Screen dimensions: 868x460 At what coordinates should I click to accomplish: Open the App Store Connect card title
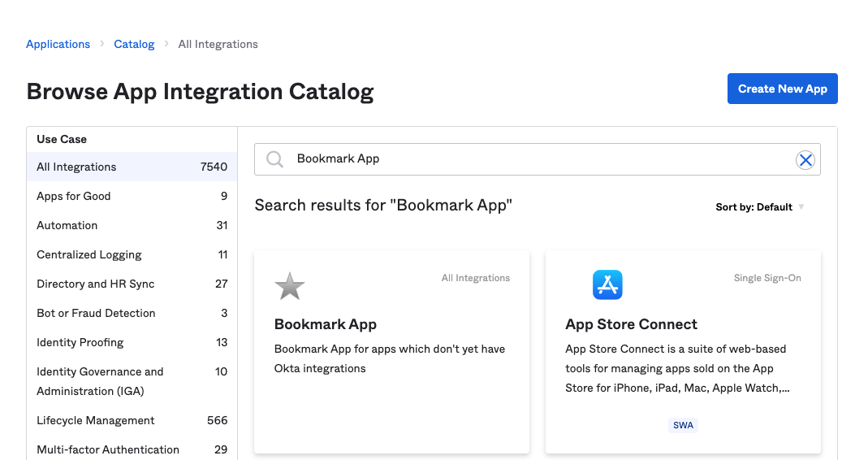(x=631, y=324)
